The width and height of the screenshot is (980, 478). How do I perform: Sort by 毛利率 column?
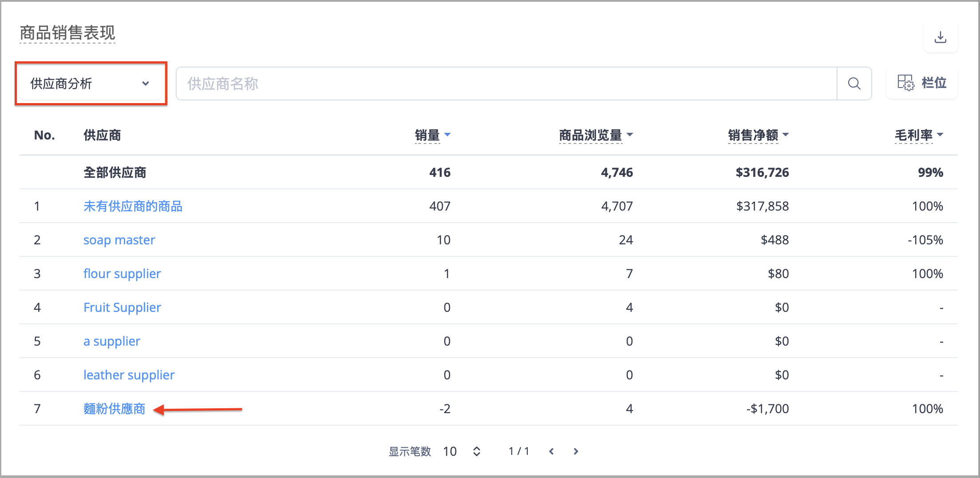(x=919, y=135)
